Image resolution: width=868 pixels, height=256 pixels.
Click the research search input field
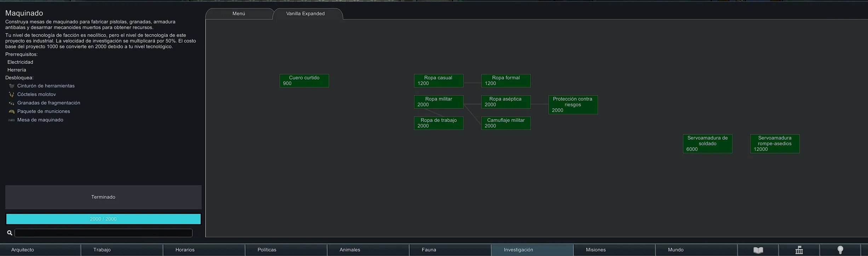[x=103, y=233]
